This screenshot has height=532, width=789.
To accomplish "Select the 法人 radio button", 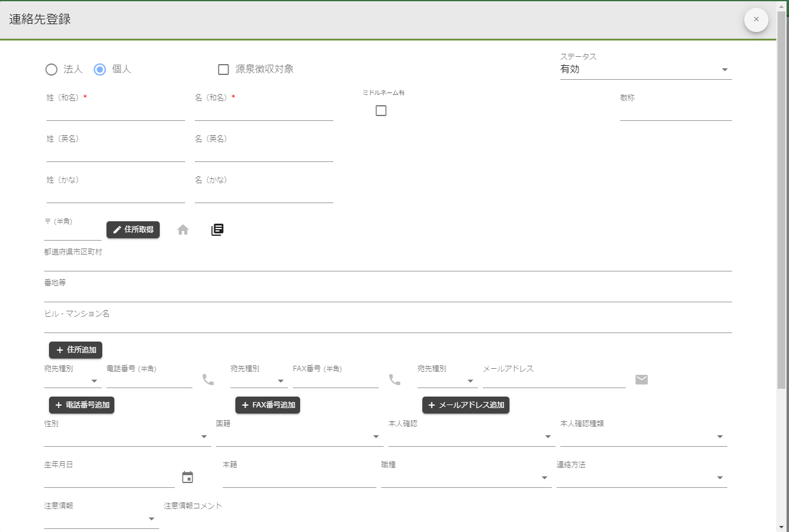I will [52, 70].
